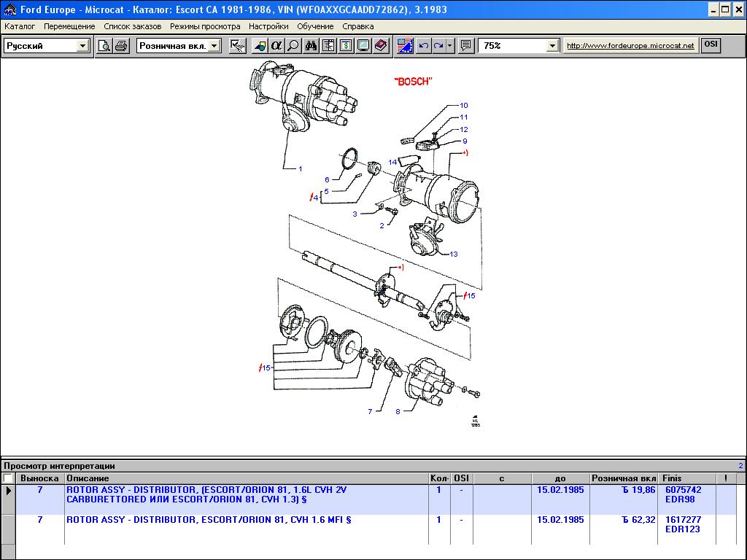Click the redo arrow icon
Screen dimensions: 747x560
pyautogui.click(x=438, y=46)
